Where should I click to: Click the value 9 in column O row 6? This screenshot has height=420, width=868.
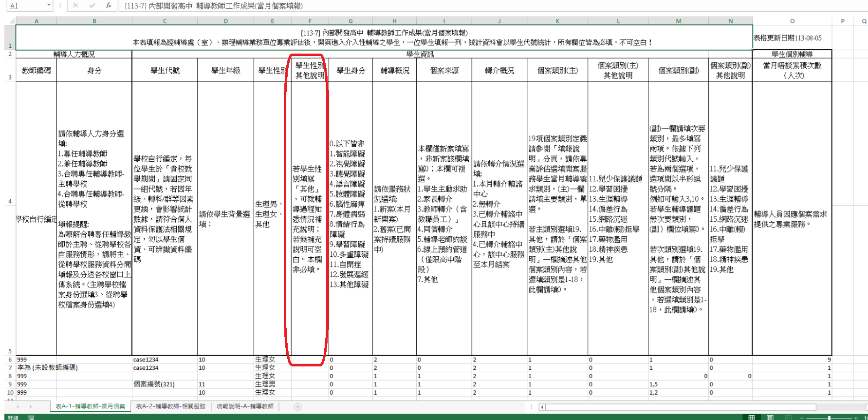click(792, 360)
